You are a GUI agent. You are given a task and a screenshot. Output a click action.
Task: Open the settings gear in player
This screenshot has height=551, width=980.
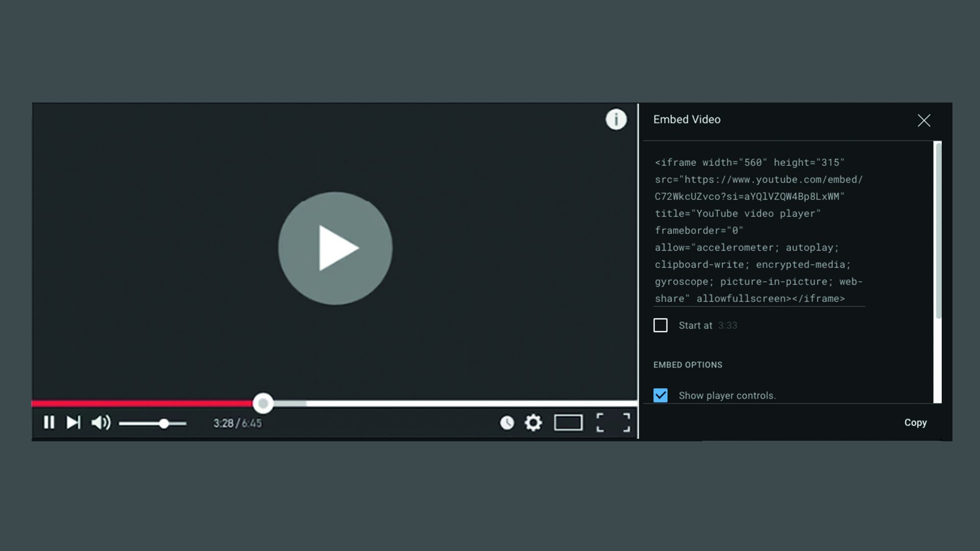pos(533,422)
